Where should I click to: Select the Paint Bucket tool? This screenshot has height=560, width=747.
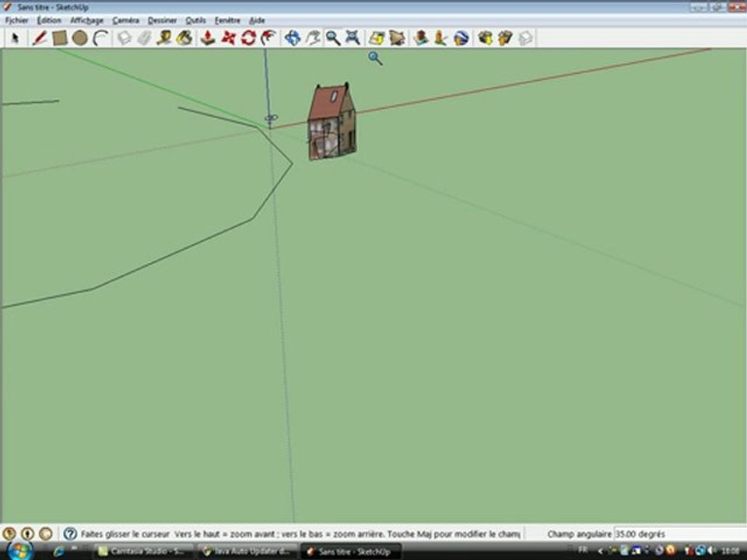click(x=184, y=37)
